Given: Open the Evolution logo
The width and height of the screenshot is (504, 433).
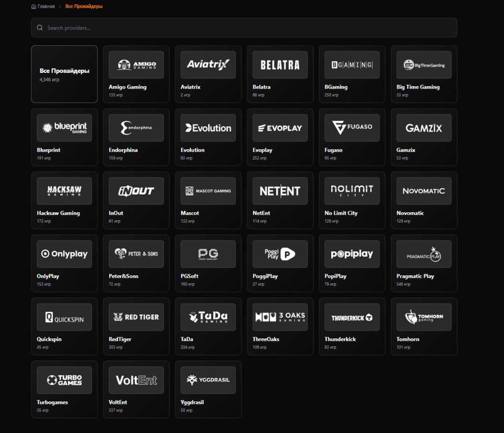Looking at the screenshot, I should pos(208,128).
